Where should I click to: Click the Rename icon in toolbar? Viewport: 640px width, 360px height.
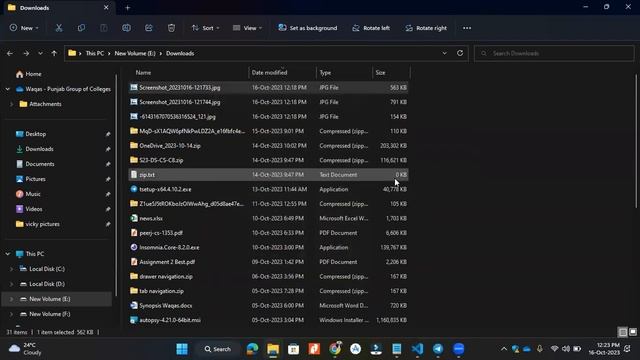click(x=126, y=28)
